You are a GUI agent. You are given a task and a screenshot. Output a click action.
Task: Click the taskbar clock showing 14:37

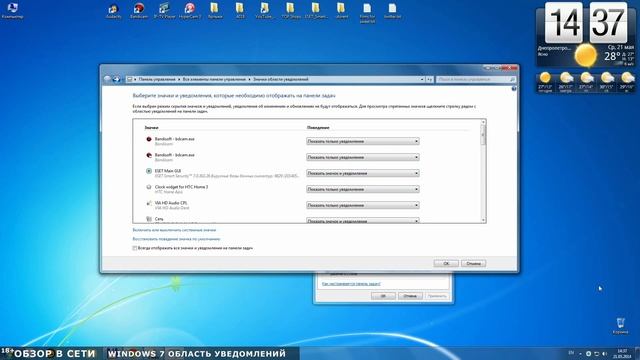pos(622,353)
